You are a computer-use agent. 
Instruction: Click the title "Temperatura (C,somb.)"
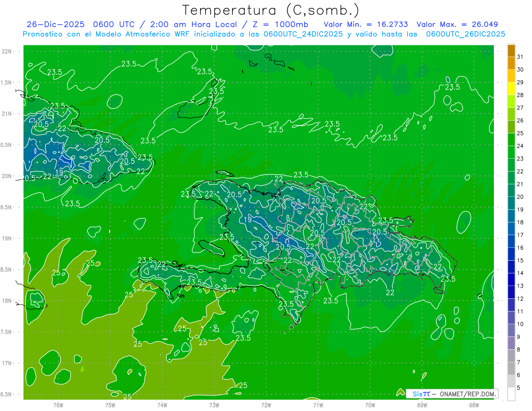pyautogui.click(x=271, y=10)
